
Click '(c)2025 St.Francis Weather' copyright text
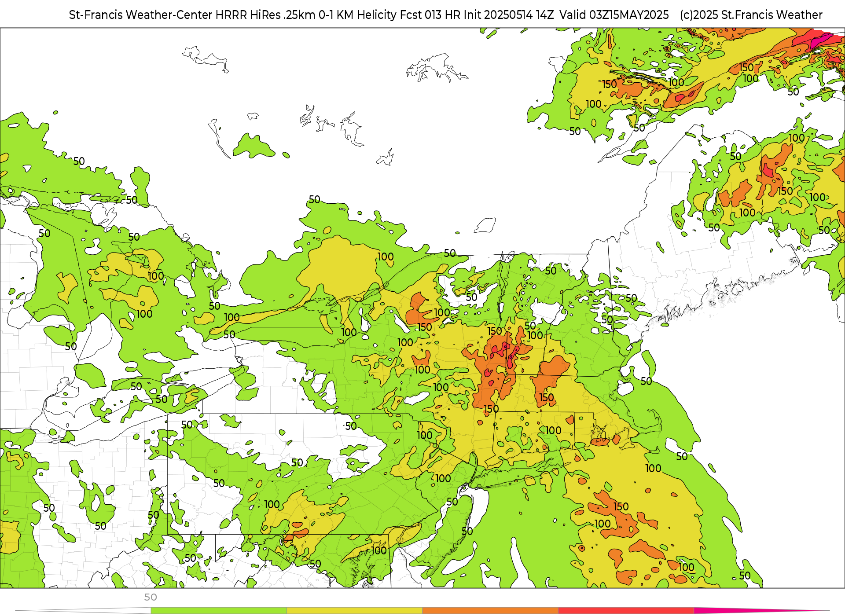(751, 15)
